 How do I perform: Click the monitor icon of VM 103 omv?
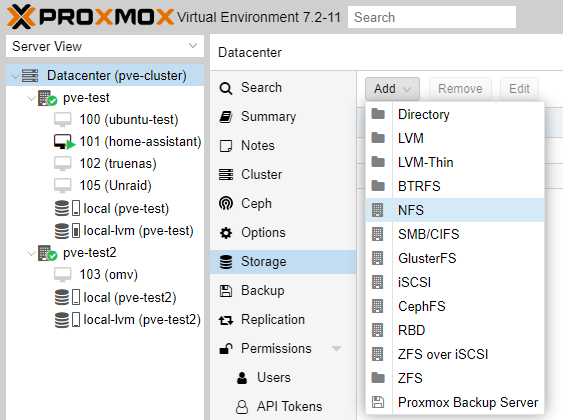(x=62, y=275)
